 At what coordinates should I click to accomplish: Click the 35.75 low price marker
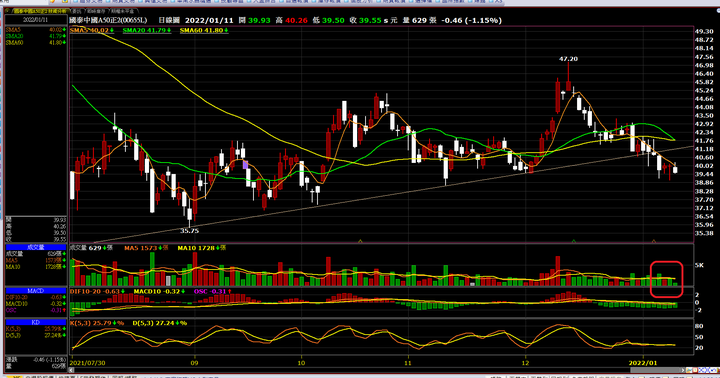tap(189, 231)
